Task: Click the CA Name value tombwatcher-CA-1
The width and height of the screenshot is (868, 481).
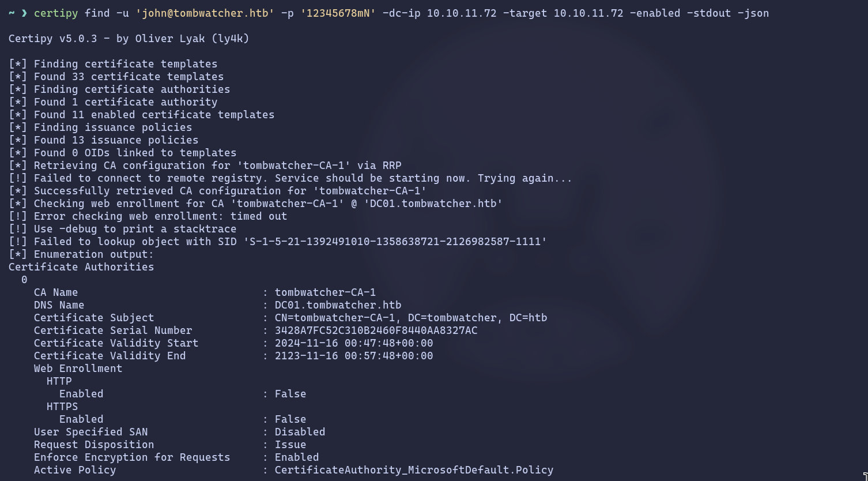Action: point(325,292)
